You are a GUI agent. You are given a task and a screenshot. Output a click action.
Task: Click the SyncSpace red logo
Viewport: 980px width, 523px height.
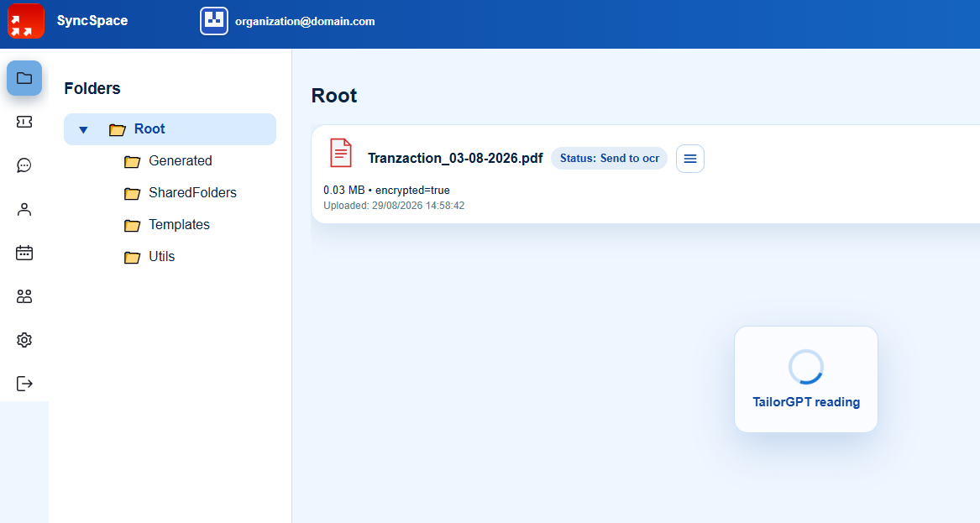26,21
